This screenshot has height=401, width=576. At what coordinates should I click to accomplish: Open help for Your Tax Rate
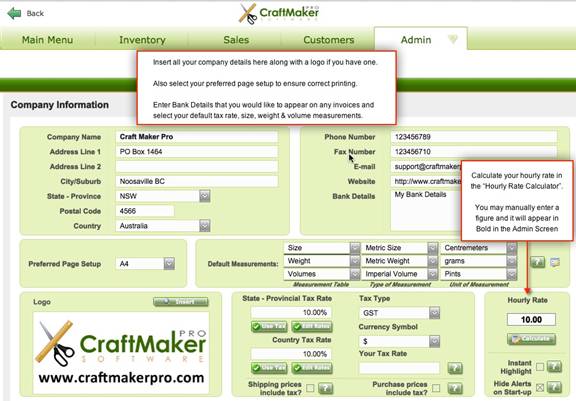coord(455,368)
